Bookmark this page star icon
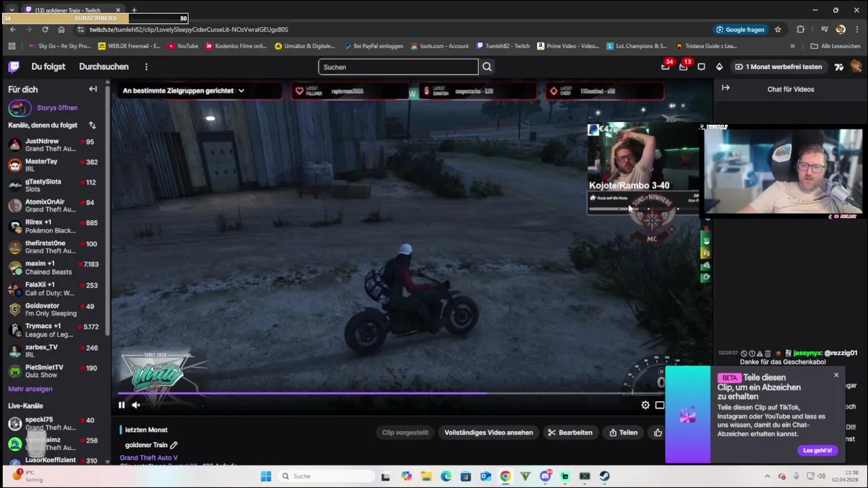Screen dimensions: 868x488 778,29
